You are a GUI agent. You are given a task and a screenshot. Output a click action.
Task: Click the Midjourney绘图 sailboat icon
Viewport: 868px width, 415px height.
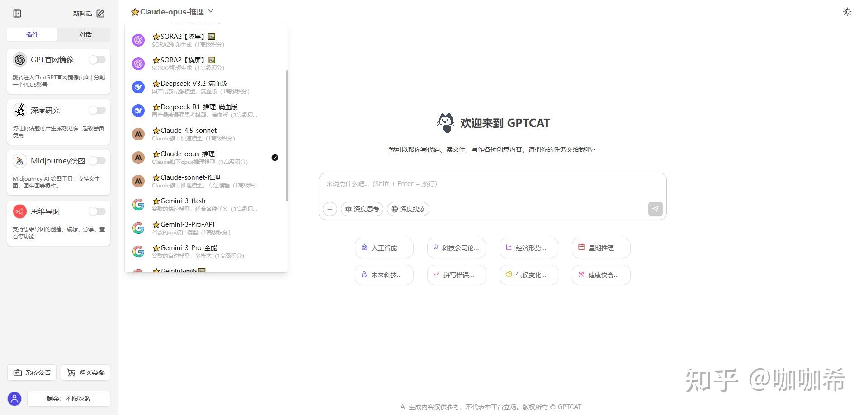tap(20, 161)
